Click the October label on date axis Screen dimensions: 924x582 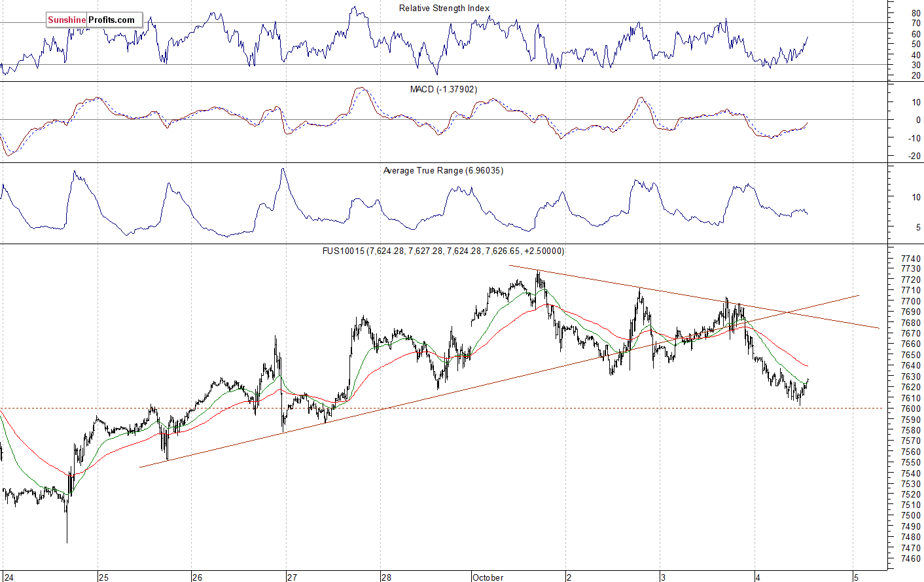[488, 577]
